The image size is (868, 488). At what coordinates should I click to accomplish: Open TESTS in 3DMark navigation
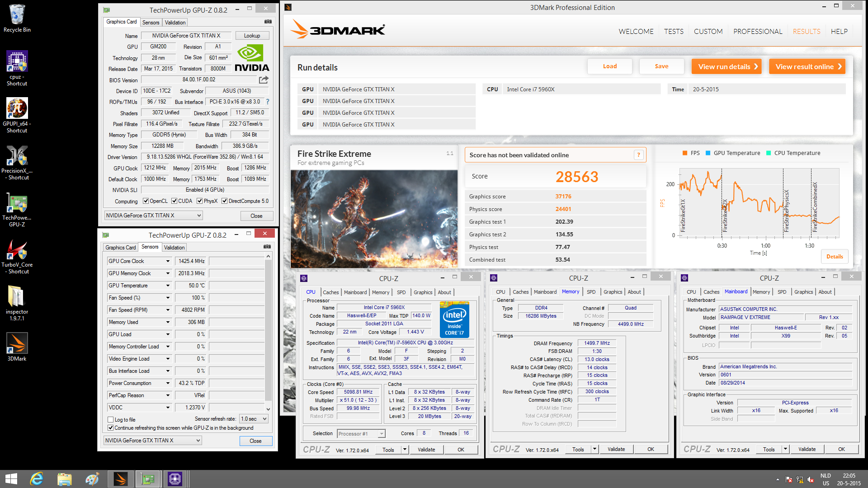[x=674, y=31]
